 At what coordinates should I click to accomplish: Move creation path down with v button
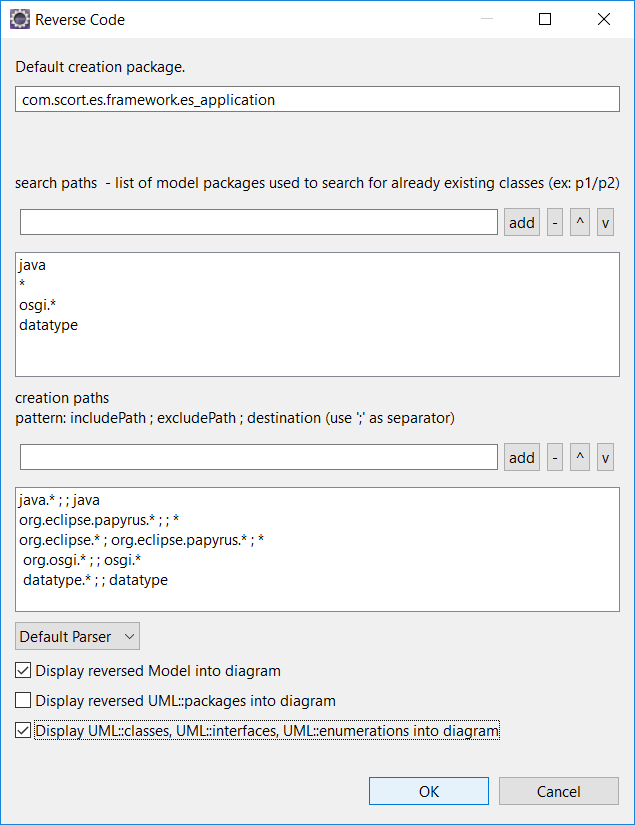[605, 458]
